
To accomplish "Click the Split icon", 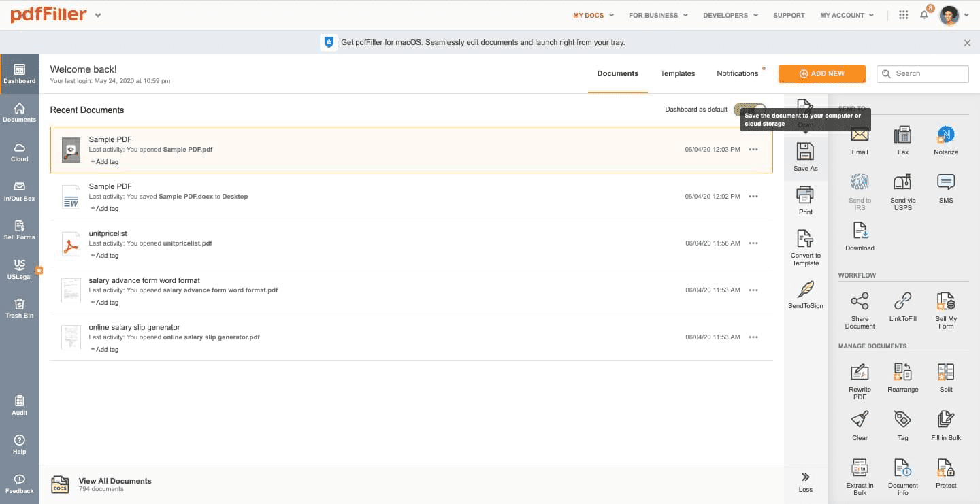I will (946, 372).
